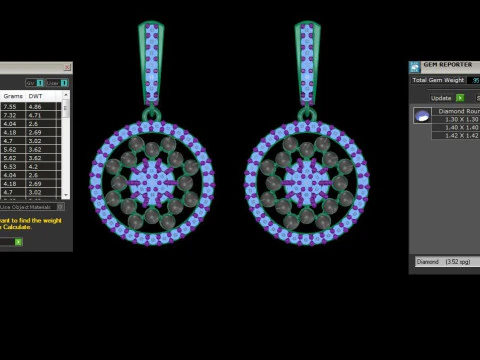Close the metal weight panel
The height and width of the screenshot is (360, 480).
pyautogui.click(x=67, y=67)
